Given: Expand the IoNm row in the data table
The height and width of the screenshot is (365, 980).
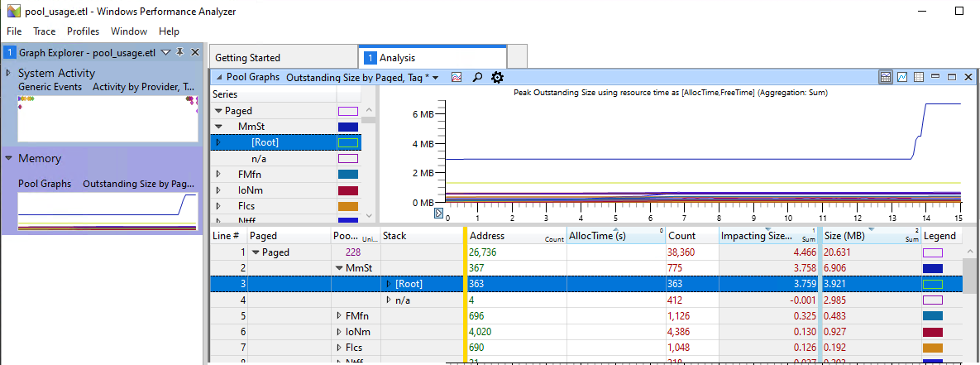Looking at the screenshot, I should tap(339, 331).
